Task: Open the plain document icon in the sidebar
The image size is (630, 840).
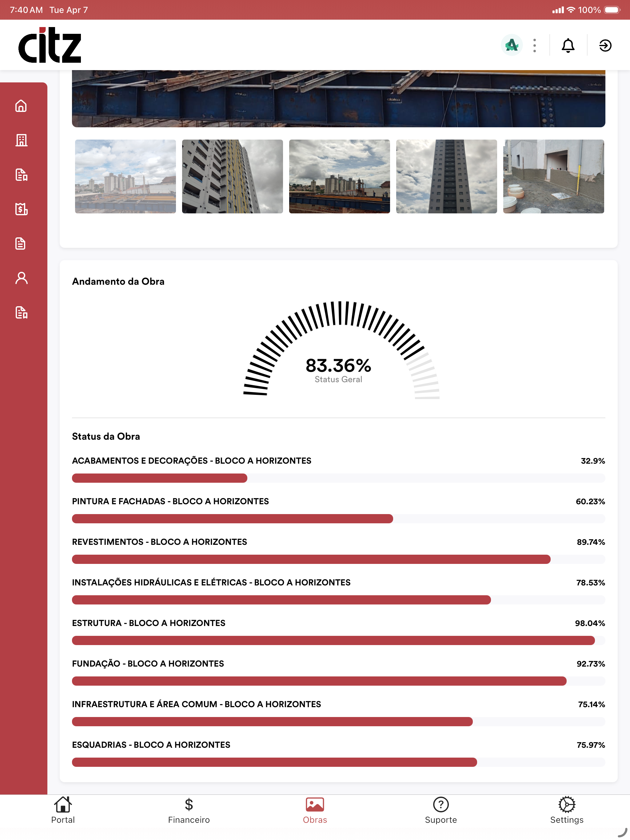Action: 21,244
